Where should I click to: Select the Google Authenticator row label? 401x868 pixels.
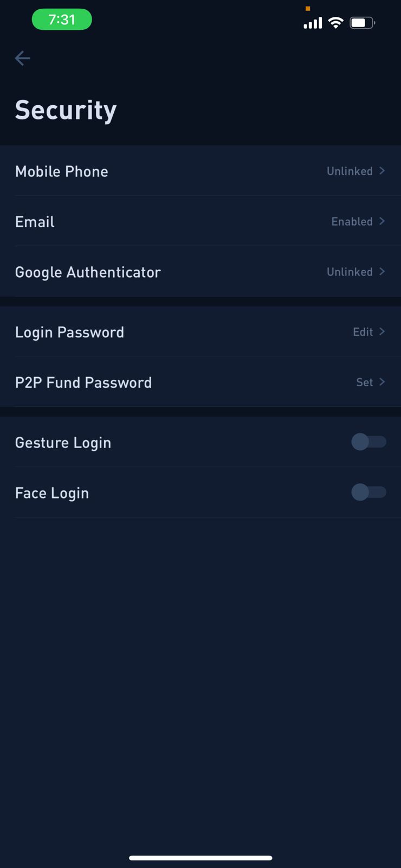[88, 272]
